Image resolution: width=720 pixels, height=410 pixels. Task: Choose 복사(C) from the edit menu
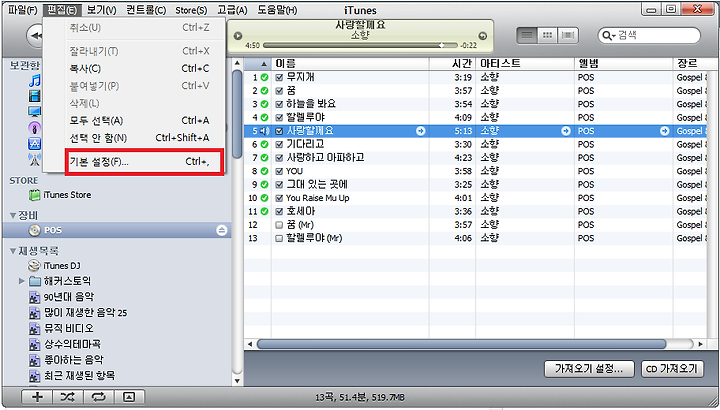[139, 68]
